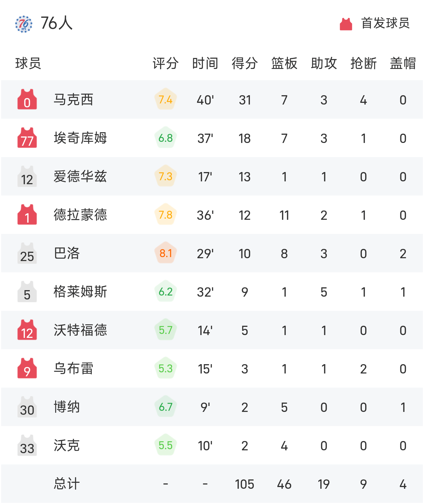Sort by the 得分 column header
The image size is (424, 504).
tap(245, 63)
